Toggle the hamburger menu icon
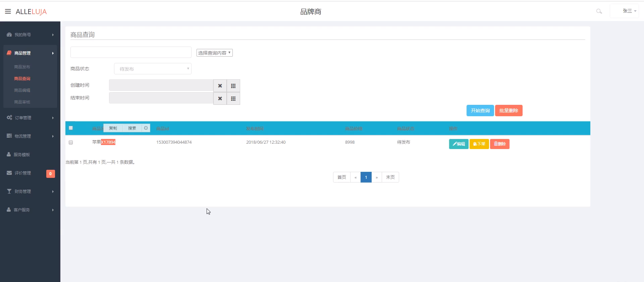The height and width of the screenshot is (282, 644). [x=8, y=11]
